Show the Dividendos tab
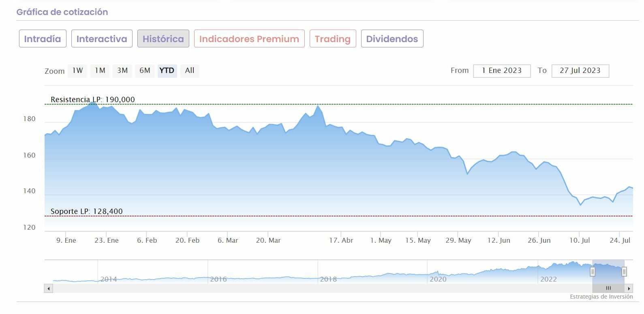The image size is (644, 314). point(392,38)
